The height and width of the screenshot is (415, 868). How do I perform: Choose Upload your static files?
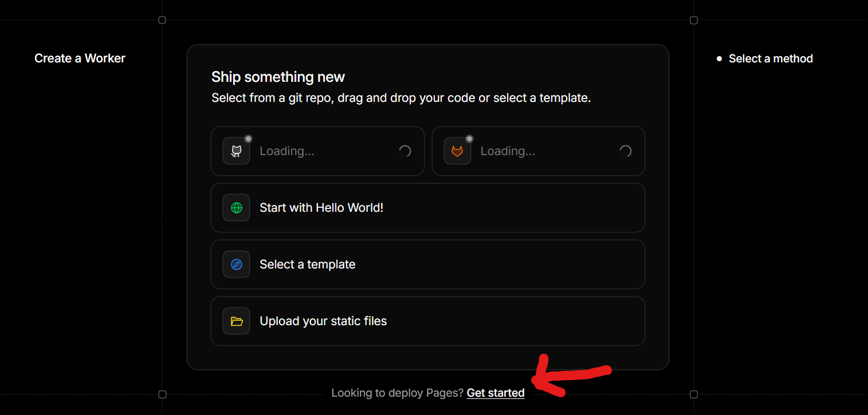tap(428, 321)
